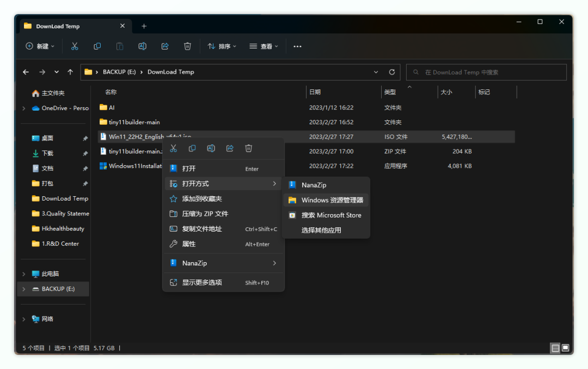Screen dimensions: 588x369
Task: Click the refresh button beside the address bar
Action: pyautogui.click(x=391, y=72)
